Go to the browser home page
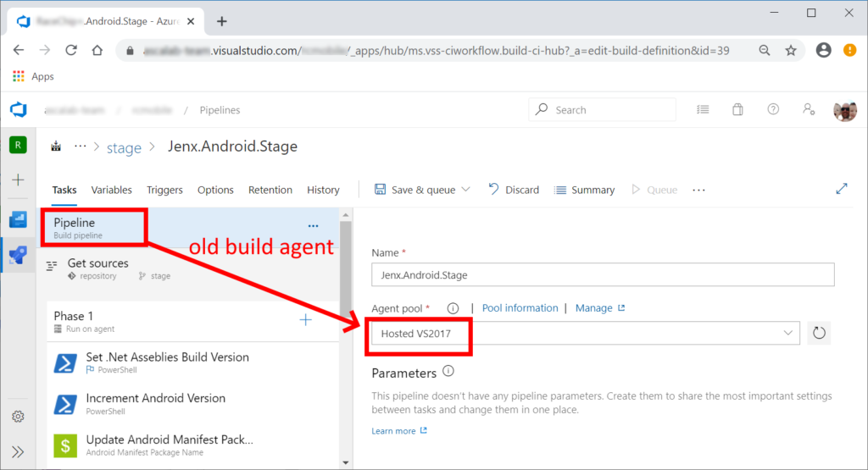 [97, 50]
